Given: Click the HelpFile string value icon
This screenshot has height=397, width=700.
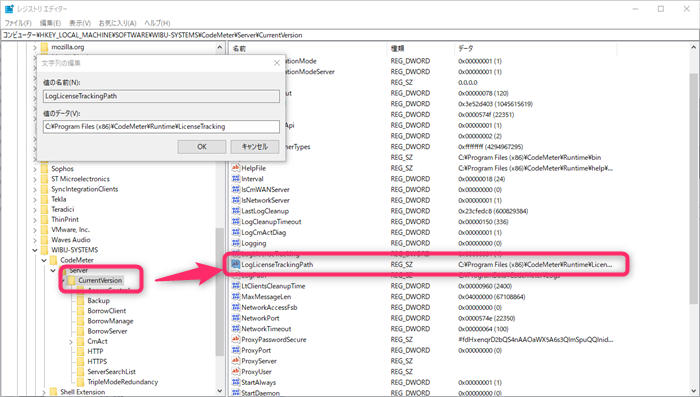Looking at the screenshot, I should click(236, 168).
